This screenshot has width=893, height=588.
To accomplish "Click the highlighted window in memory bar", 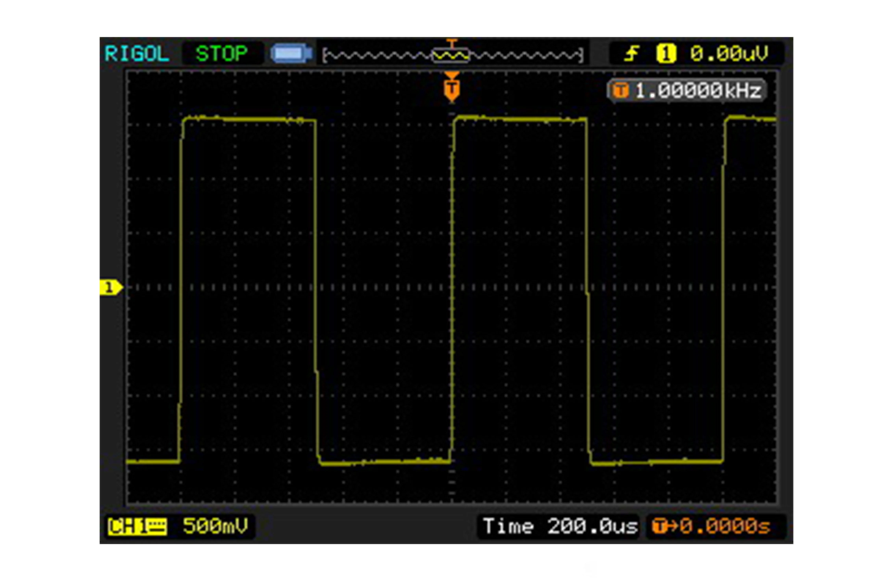I will (451, 56).
